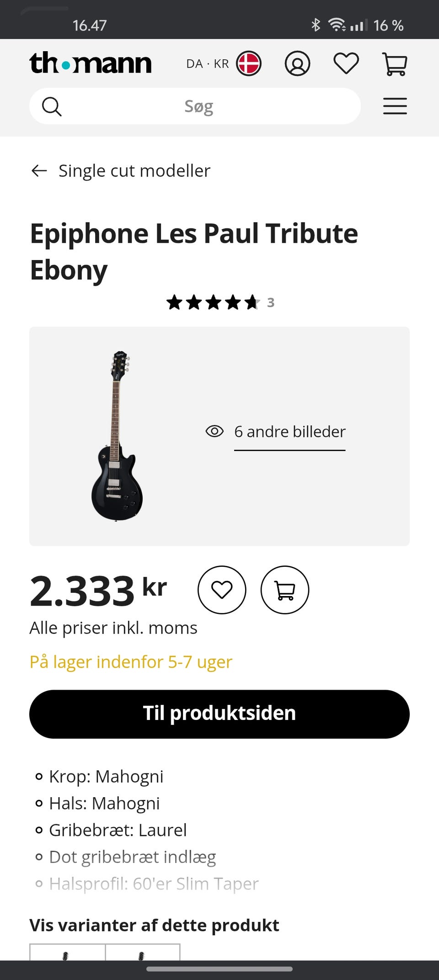Screen dimensions: 439x980
Task: Open the user account icon
Action: 297,64
